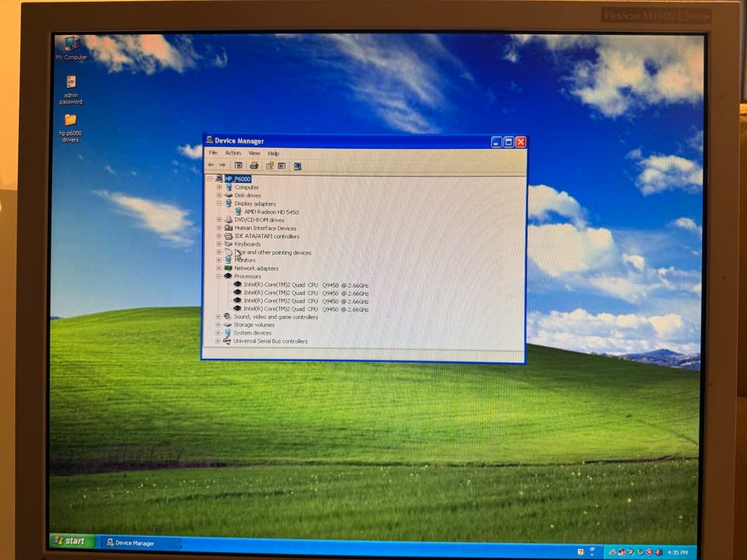The height and width of the screenshot is (560, 747).
Task: Select Universal Serial Bus controllers item
Action: [270, 341]
